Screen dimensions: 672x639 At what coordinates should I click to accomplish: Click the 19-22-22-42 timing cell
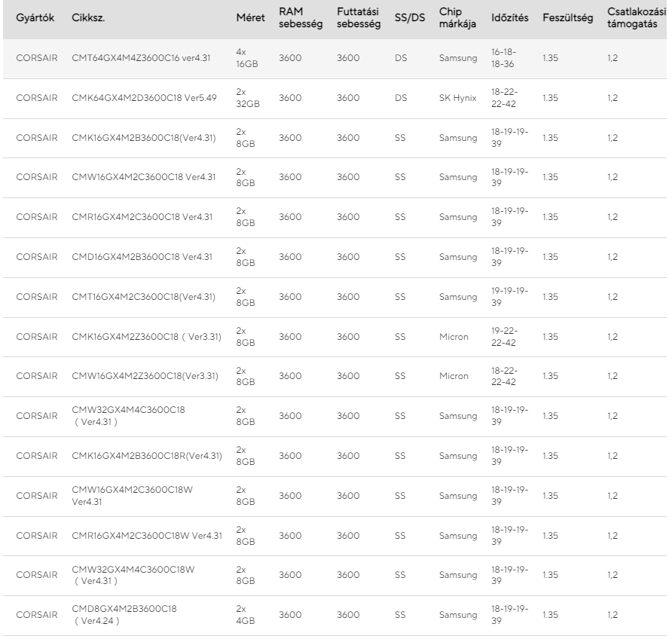pyautogui.click(x=505, y=336)
